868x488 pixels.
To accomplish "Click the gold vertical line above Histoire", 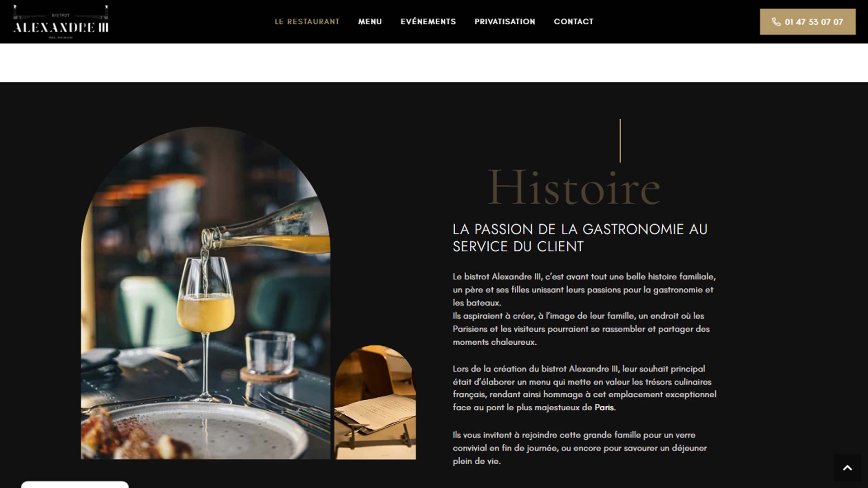I will pyautogui.click(x=620, y=141).
